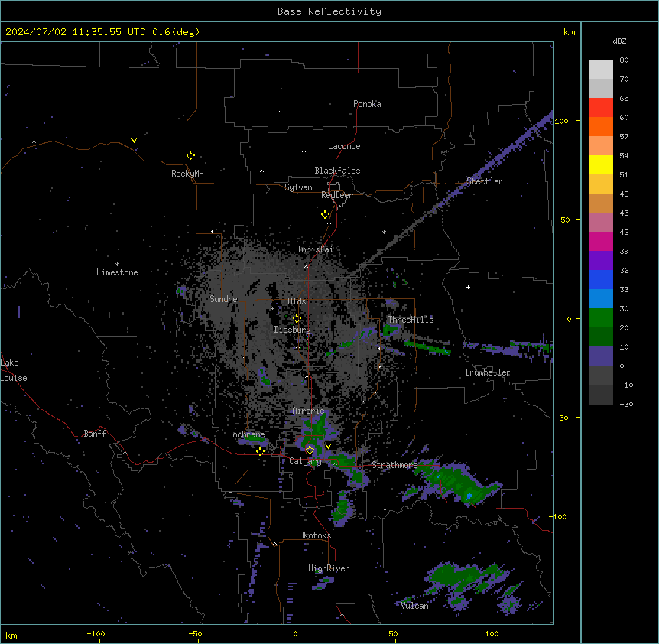Click the -50 tick label on right axis
The width and height of the screenshot is (659, 644).
[x=561, y=418]
